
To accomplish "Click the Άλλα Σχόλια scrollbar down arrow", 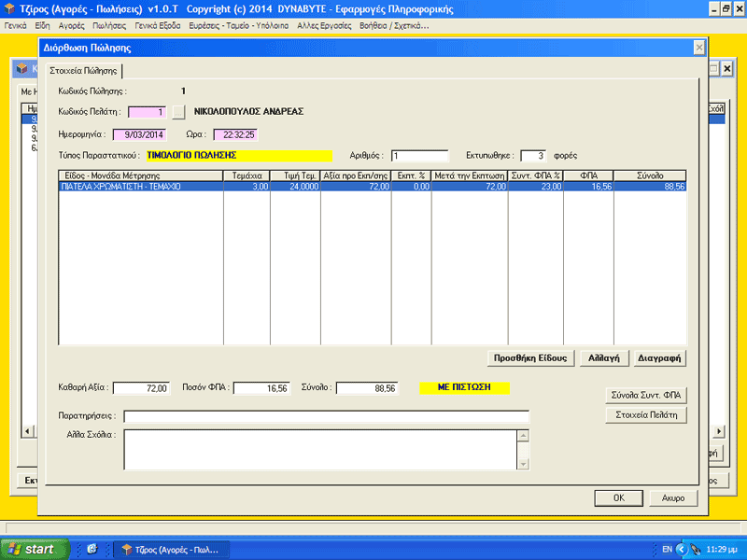I will click(523, 464).
